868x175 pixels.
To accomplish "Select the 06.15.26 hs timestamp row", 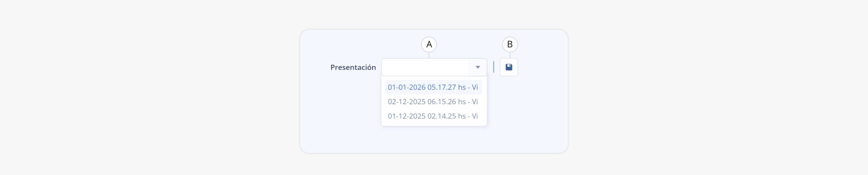I will click(433, 102).
